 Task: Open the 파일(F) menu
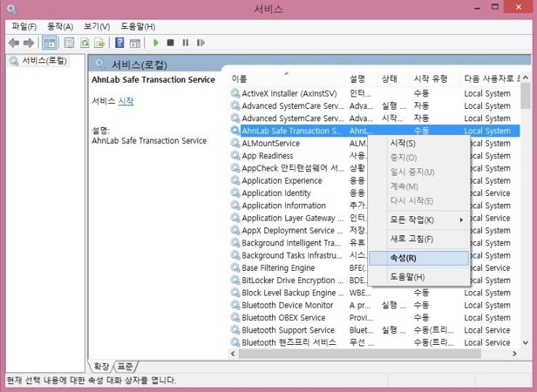pos(24,26)
